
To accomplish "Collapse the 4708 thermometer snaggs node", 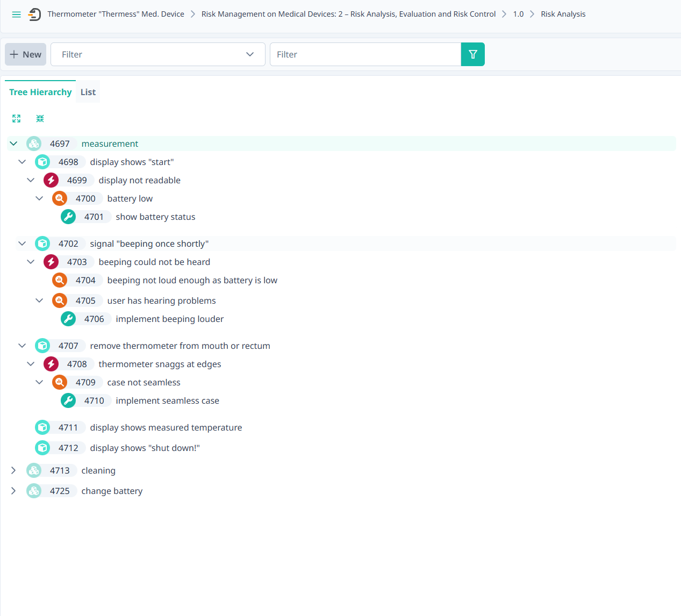I will pyautogui.click(x=31, y=364).
